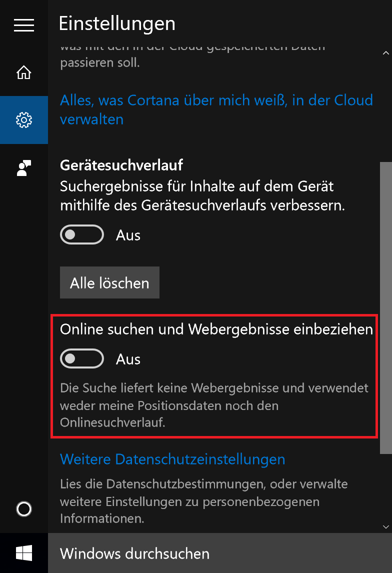This screenshot has width=392, height=573.
Task: Open Weitere Datenschutzeinstellungen link
Action: (172, 459)
